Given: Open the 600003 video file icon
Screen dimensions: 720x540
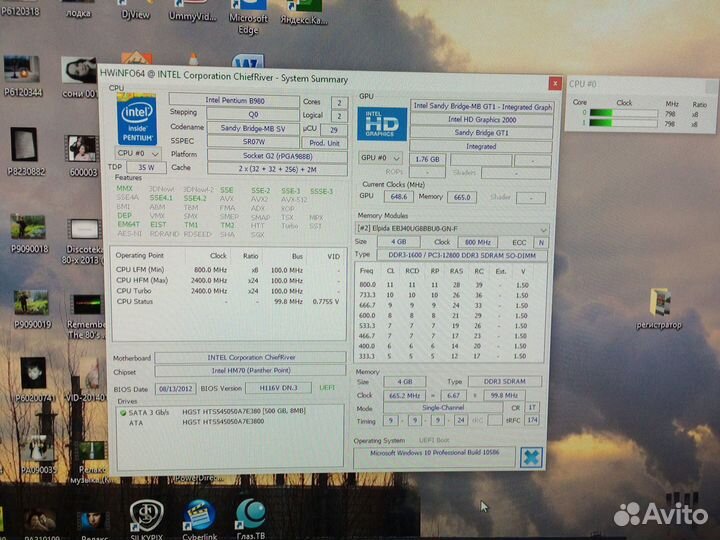Looking at the screenshot, I should click(x=83, y=156).
